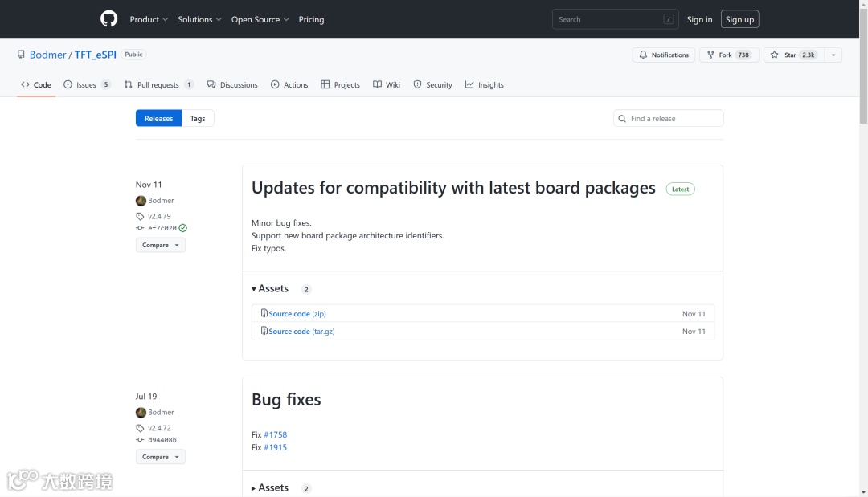This screenshot has height=497, width=868.
Task: Click the v2.4.79 tag icon
Action: click(140, 216)
